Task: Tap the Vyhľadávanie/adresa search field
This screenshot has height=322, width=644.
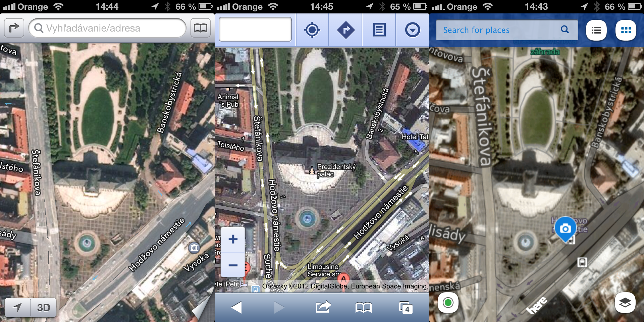Action: [107, 28]
